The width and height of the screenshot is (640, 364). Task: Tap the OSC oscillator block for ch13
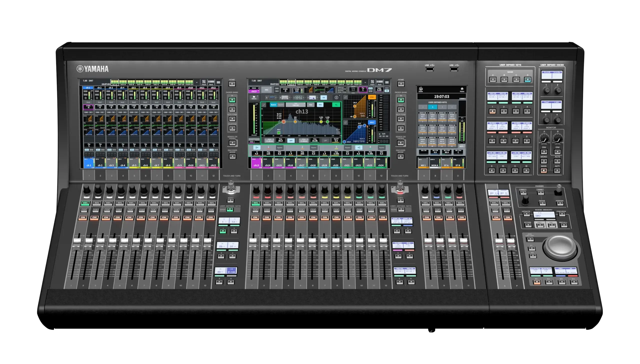click(267, 90)
